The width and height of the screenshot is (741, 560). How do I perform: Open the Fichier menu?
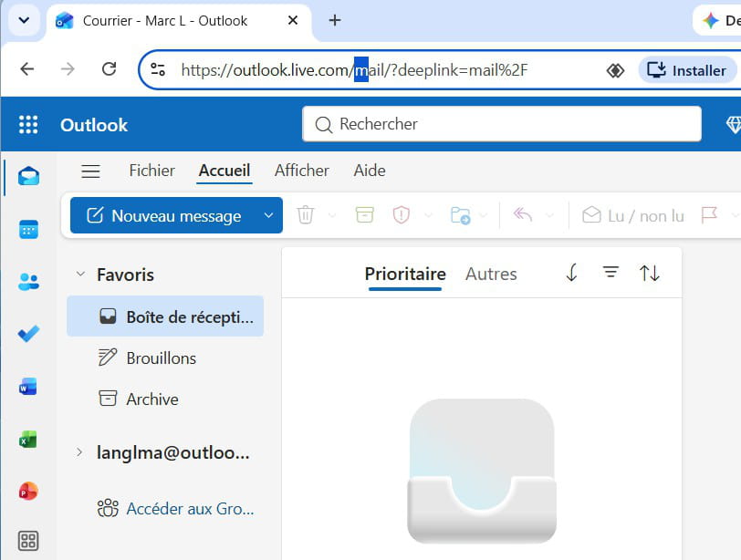click(x=152, y=171)
